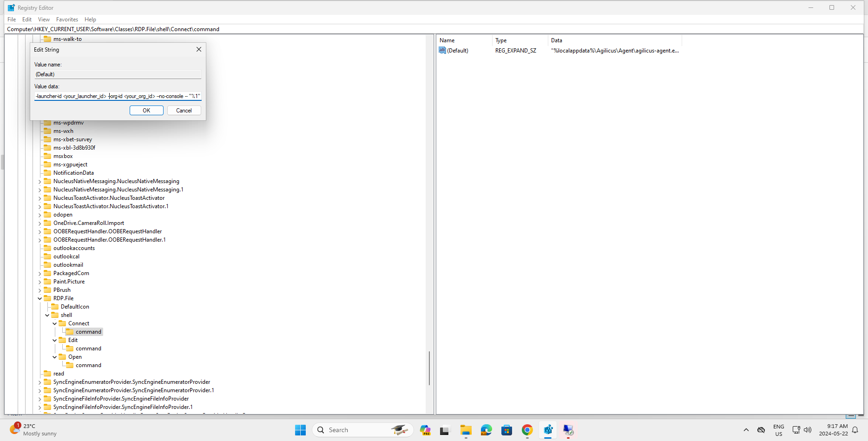The width and height of the screenshot is (868, 441).
Task: Open the Remote Desktop app from the taskbar
Action: (x=568, y=430)
